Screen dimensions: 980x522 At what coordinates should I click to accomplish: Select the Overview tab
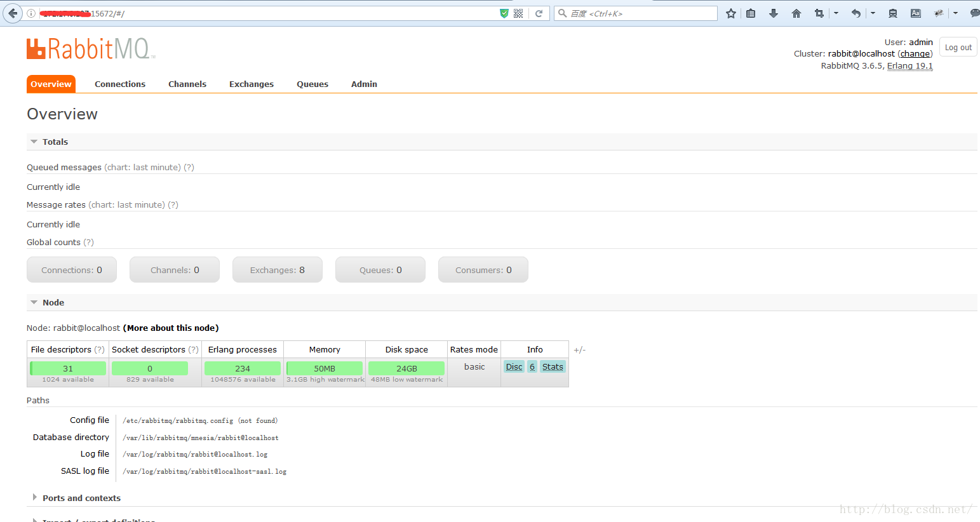click(51, 84)
